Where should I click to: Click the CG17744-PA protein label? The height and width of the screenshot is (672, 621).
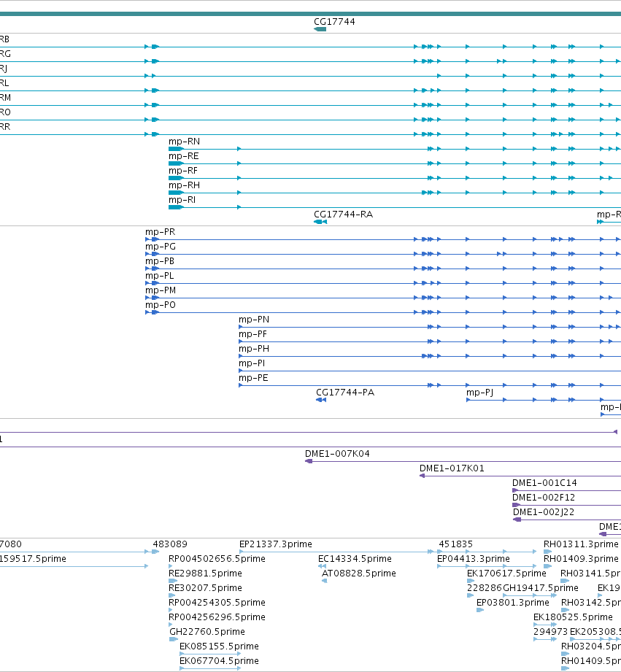click(345, 392)
